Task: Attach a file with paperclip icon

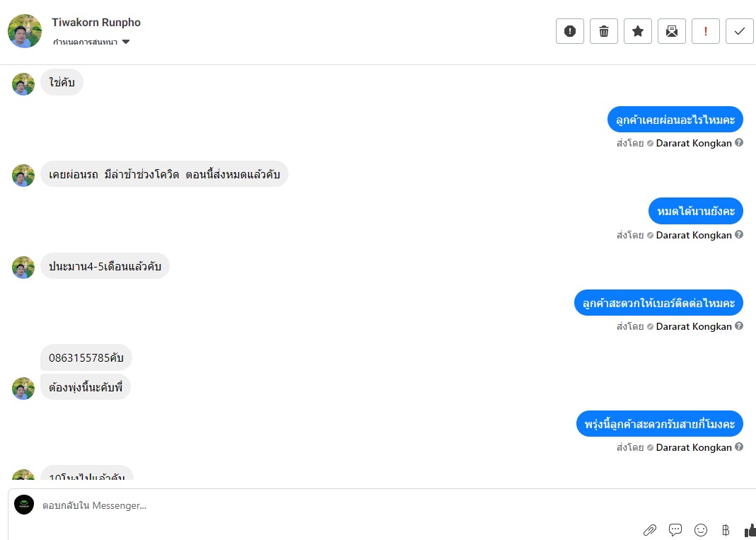Action: coord(650,530)
